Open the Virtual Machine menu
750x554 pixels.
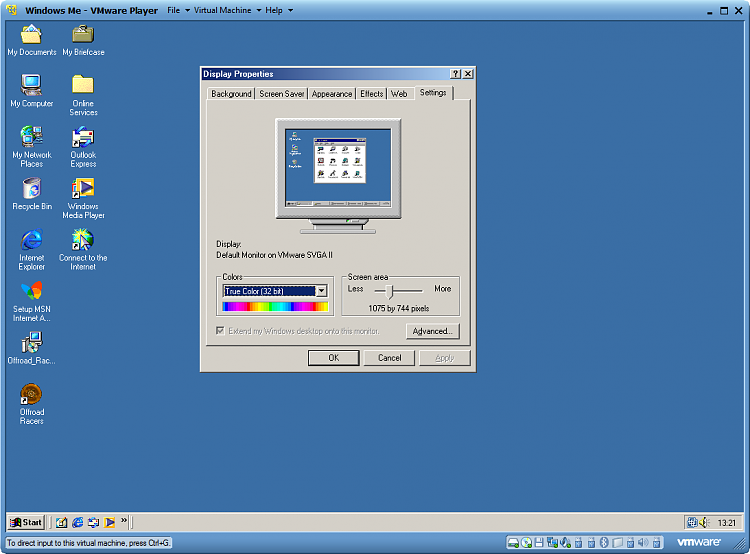click(228, 10)
